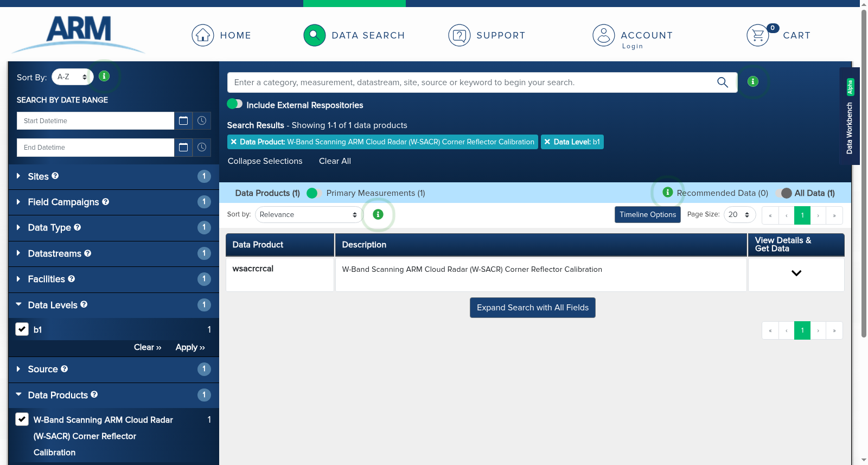
Task: Click help icon next to Data Type
Action: coord(78,227)
